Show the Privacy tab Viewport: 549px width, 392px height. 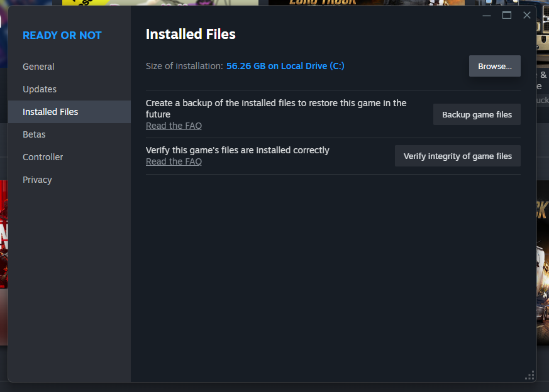[37, 180]
